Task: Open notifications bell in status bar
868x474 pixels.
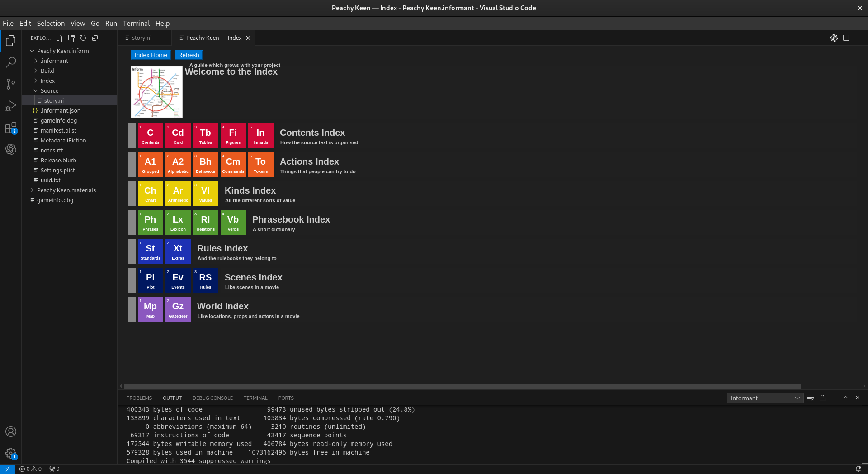Action: point(858,469)
